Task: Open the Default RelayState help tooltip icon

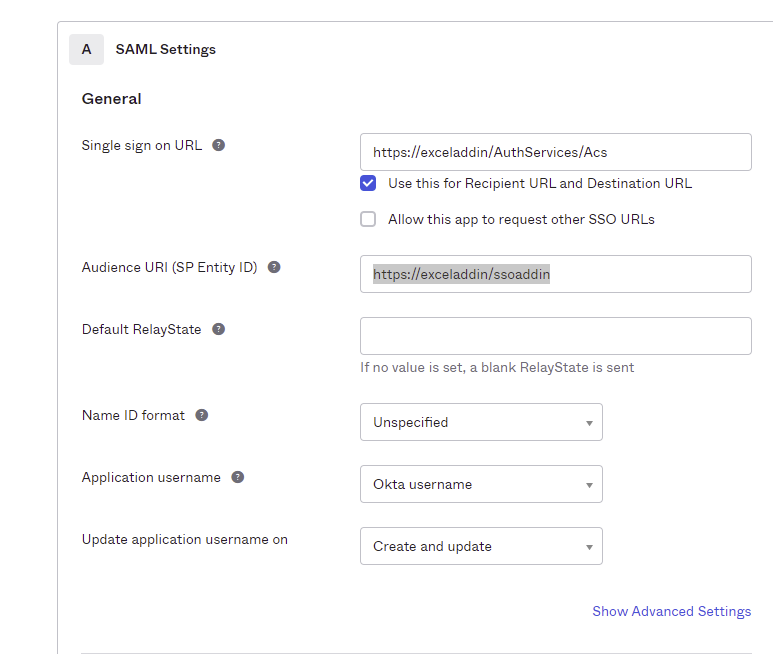Action: [219, 329]
